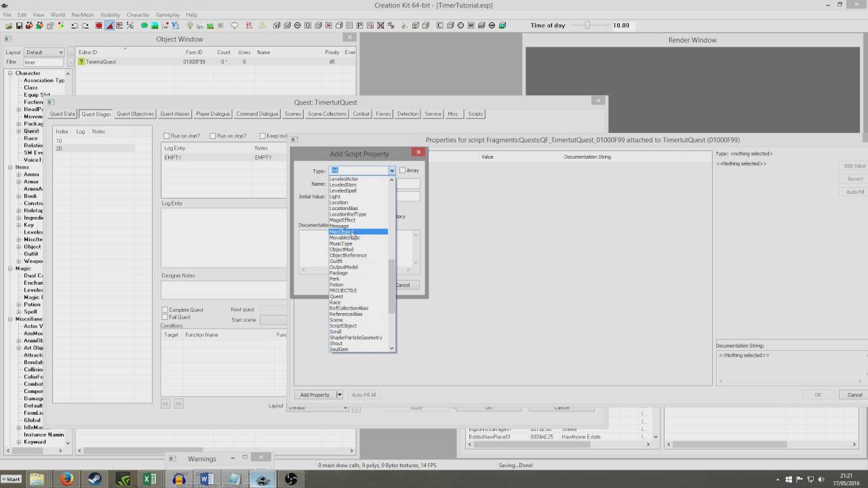Image resolution: width=868 pixels, height=488 pixels.
Task: Collapse the Magic tree node
Action: [11, 268]
